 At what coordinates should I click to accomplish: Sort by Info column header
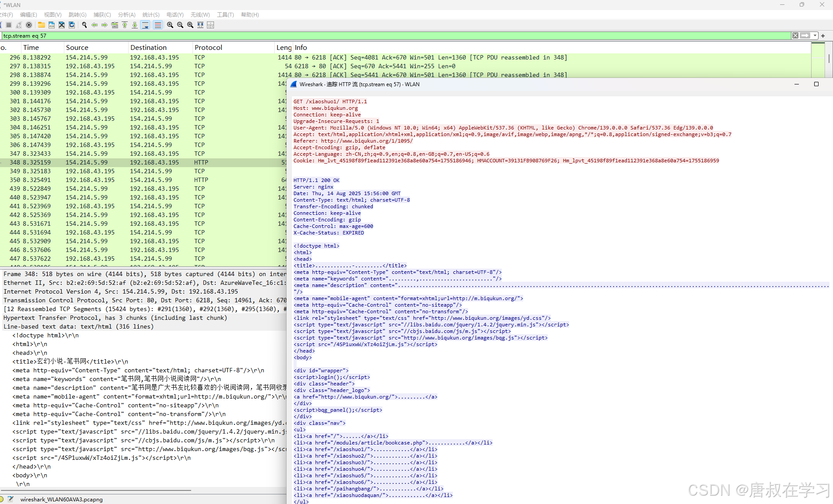click(551, 48)
